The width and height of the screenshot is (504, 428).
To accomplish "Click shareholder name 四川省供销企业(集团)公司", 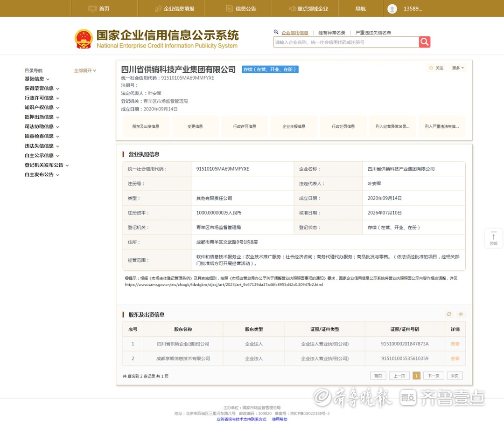I will click(x=183, y=344).
